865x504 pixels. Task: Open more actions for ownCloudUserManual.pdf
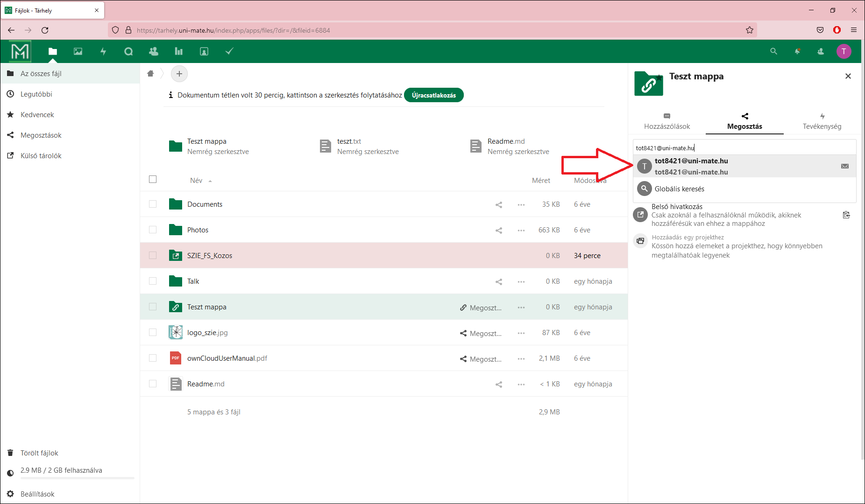click(521, 358)
